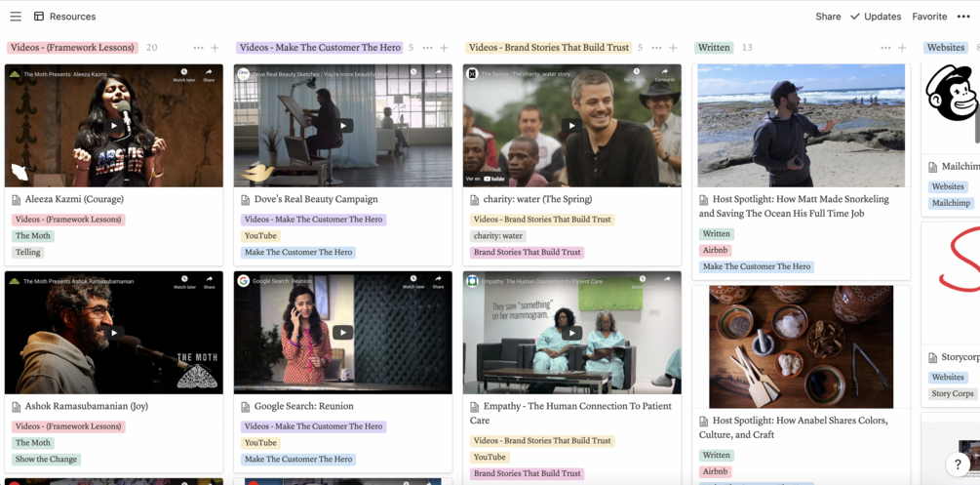980x485 pixels.
Task: Play the Ashok Ramasubamanian video
Action: [x=114, y=333]
